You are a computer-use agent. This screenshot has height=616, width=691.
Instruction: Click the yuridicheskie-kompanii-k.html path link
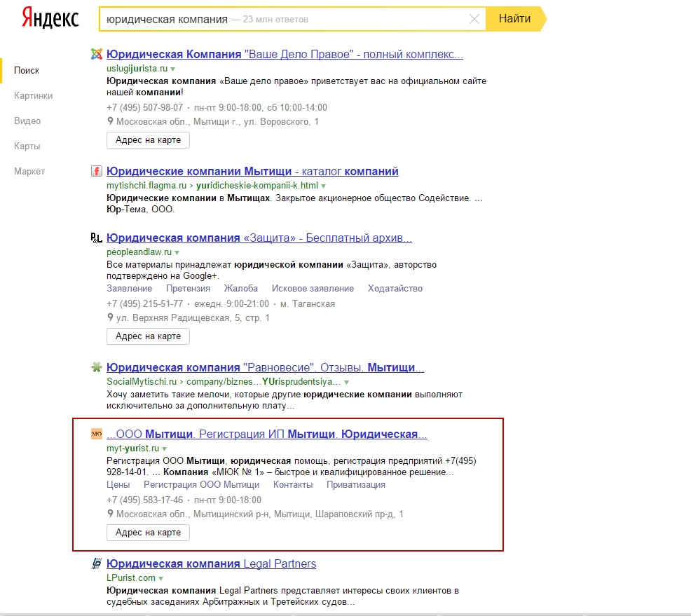(x=257, y=186)
